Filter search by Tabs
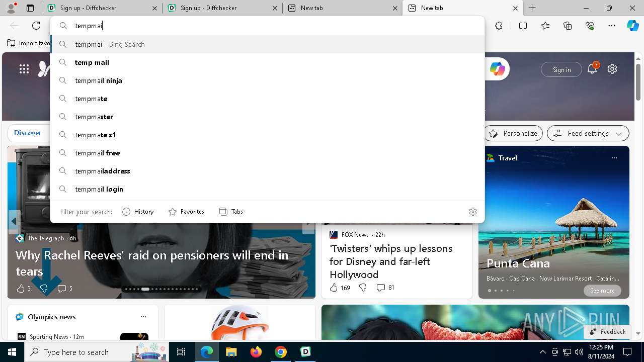The height and width of the screenshot is (362, 644). tap(231, 212)
